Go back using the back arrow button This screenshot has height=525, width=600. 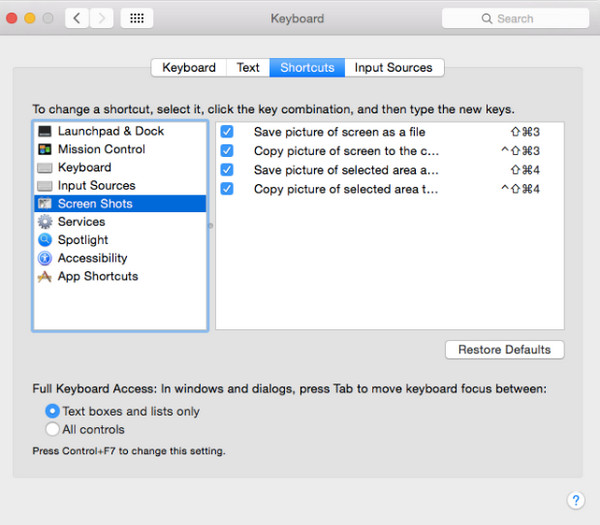pos(78,18)
